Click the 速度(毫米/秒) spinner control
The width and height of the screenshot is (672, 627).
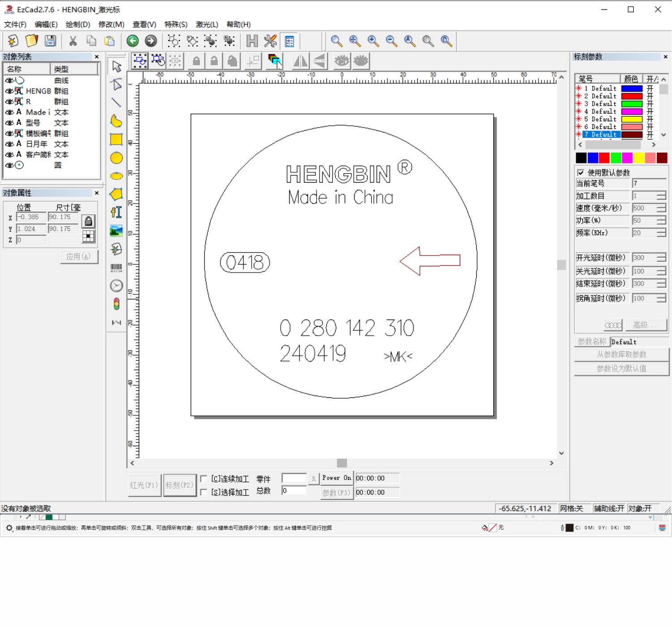pyautogui.click(x=661, y=208)
